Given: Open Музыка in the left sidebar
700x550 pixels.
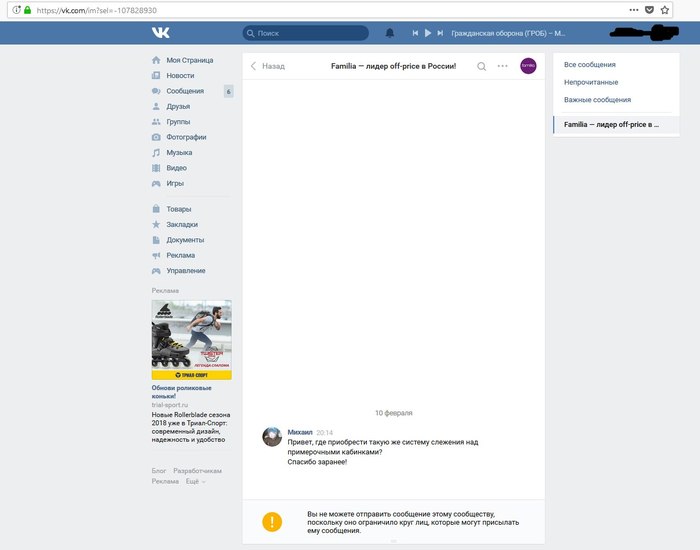Looking at the screenshot, I should coord(179,153).
